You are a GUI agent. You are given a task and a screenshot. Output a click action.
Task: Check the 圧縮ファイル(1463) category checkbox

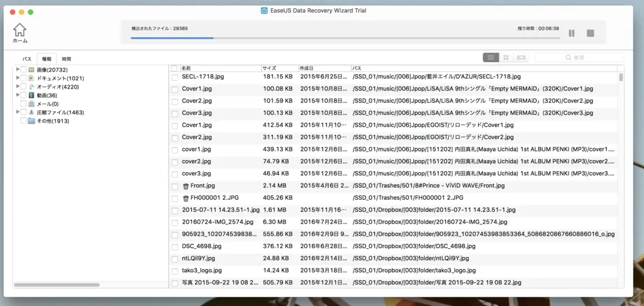(23, 112)
